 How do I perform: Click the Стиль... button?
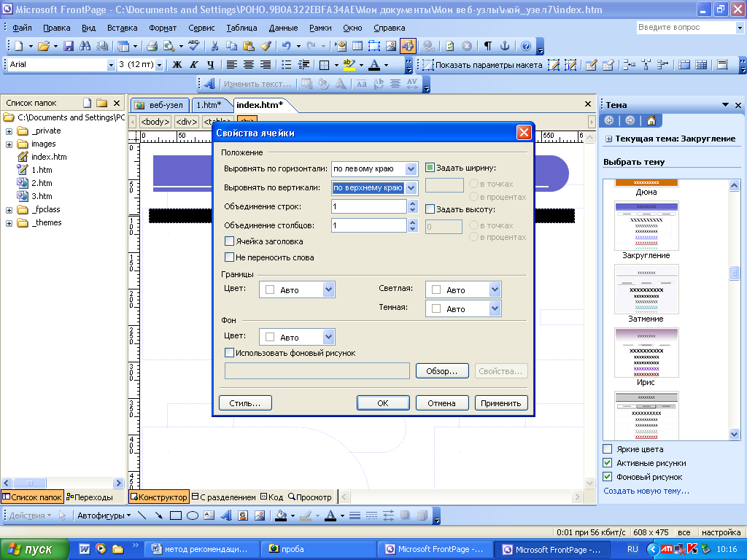tap(245, 402)
